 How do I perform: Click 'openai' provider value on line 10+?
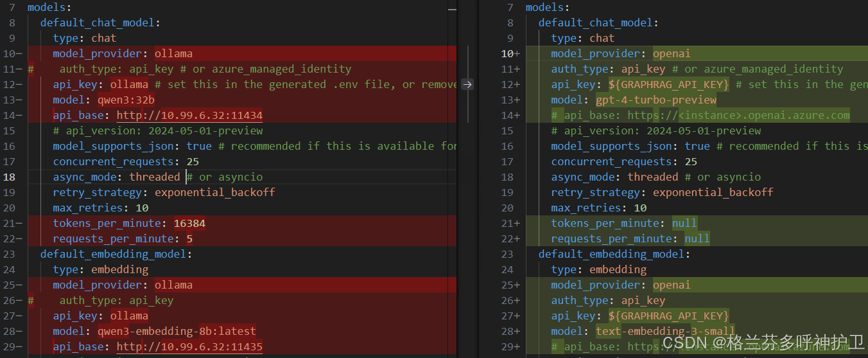(x=672, y=53)
